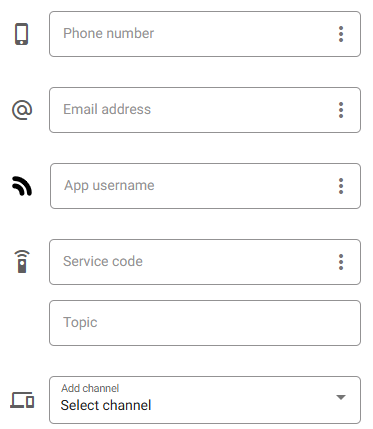Viewport: 373px width, 429px height.
Task: Focus the Phone number field
Action: (x=205, y=34)
